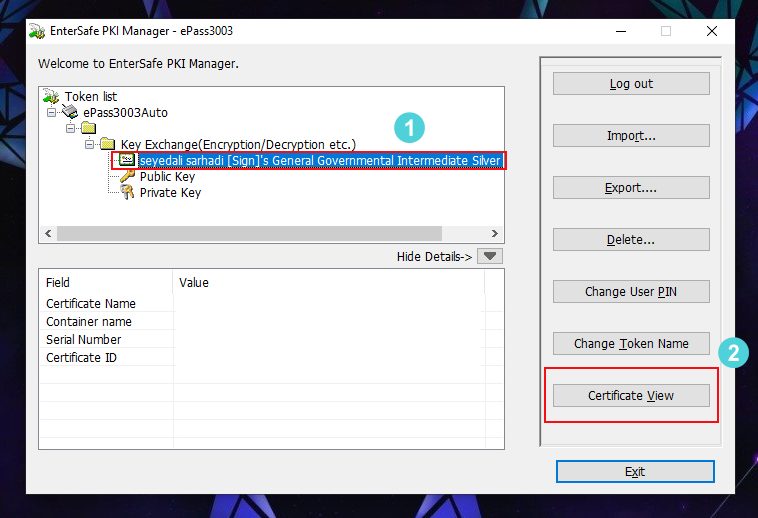Select the ePass3003Auto tree label
This screenshot has width=758, height=518.
(x=125, y=113)
